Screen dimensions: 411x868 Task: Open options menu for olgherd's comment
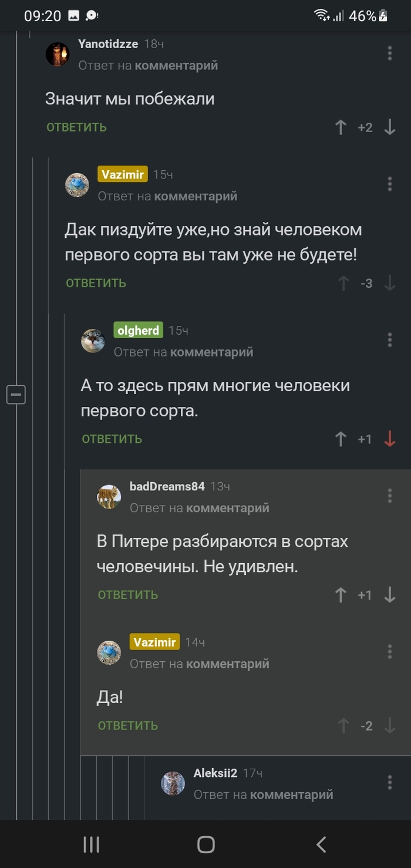click(x=390, y=339)
